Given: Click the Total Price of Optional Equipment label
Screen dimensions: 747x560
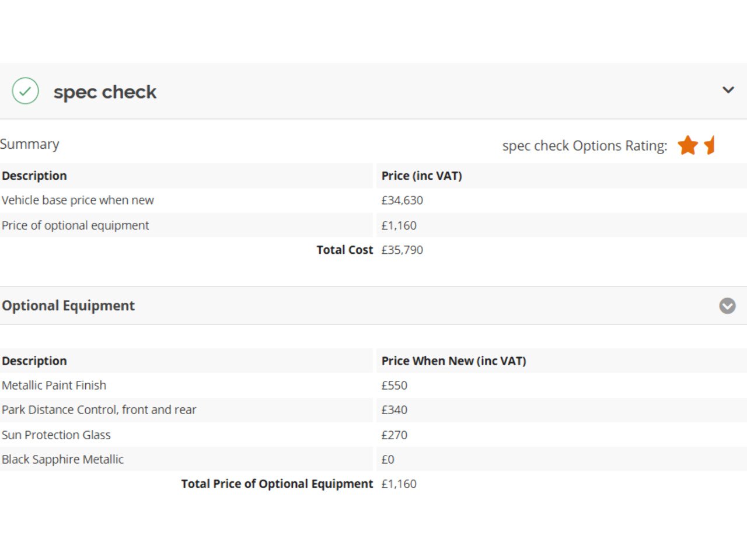Looking at the screenshot, I should click(x=277, y=484).
